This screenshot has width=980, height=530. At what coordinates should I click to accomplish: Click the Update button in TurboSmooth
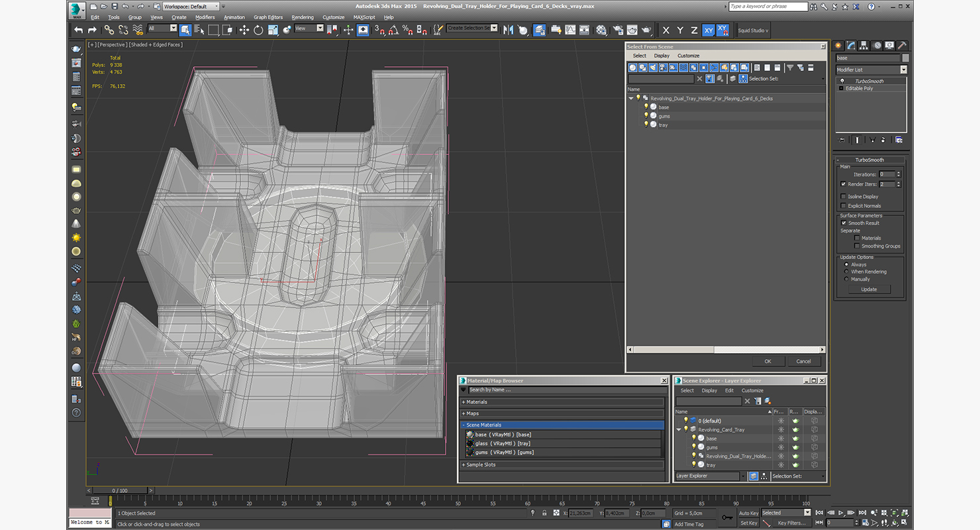coord(869,290)
